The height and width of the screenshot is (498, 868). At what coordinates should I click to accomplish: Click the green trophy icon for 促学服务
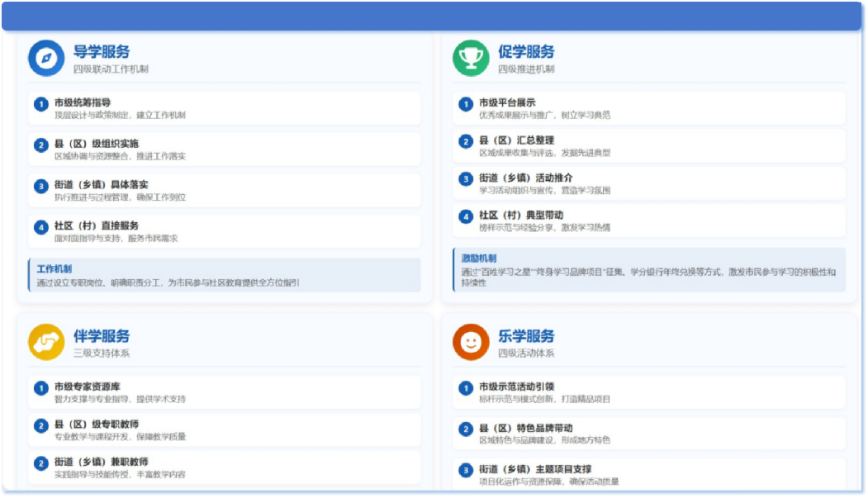coord(471,58)
